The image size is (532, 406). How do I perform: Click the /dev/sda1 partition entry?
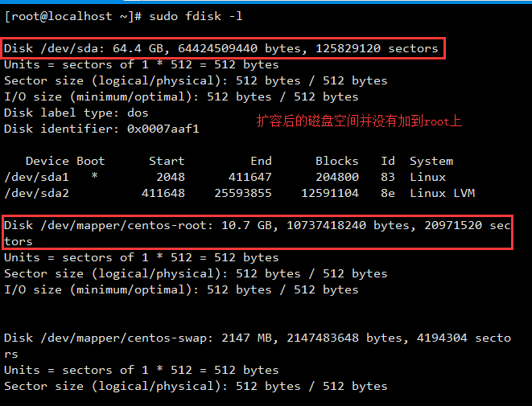pyautogui.click(x=36, y=177)
